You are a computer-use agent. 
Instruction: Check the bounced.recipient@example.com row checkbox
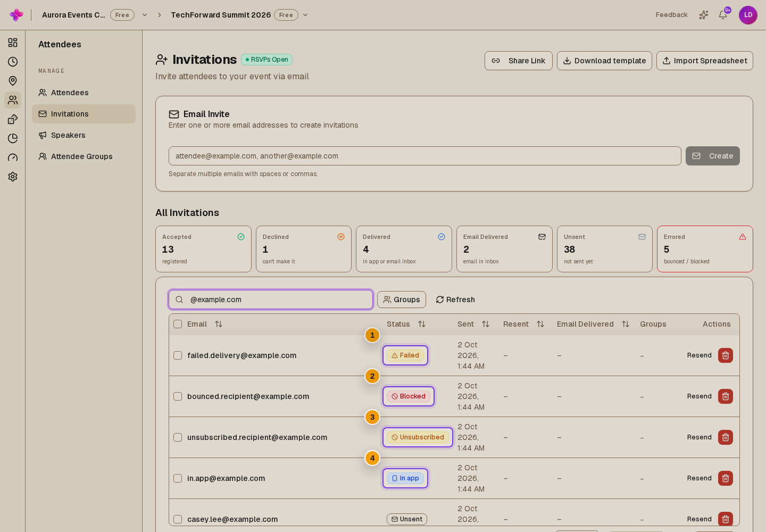coord(178,396)
